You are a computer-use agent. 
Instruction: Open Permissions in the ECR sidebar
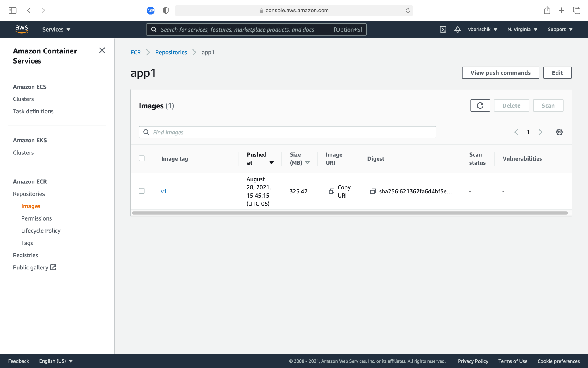36,218
